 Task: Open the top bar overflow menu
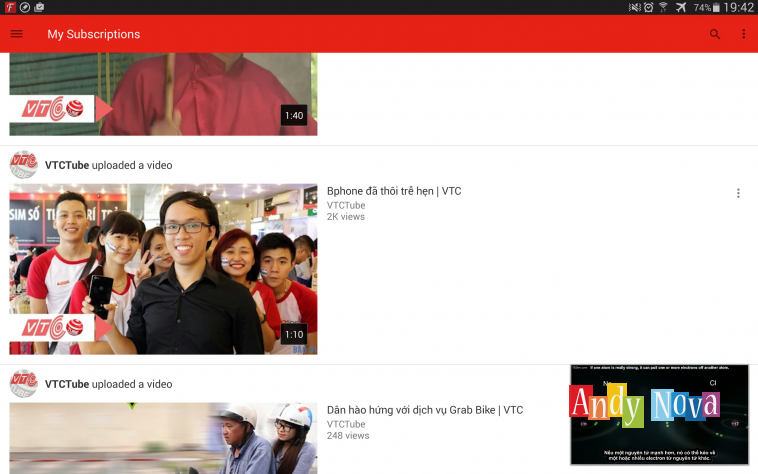743,34
